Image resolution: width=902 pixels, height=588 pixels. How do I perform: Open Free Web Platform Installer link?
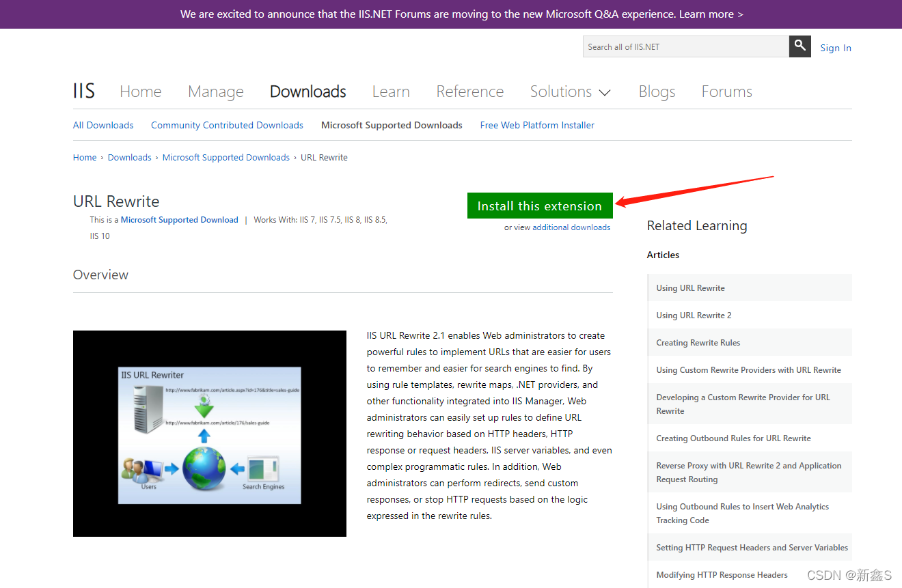click(x=537, y=125)
